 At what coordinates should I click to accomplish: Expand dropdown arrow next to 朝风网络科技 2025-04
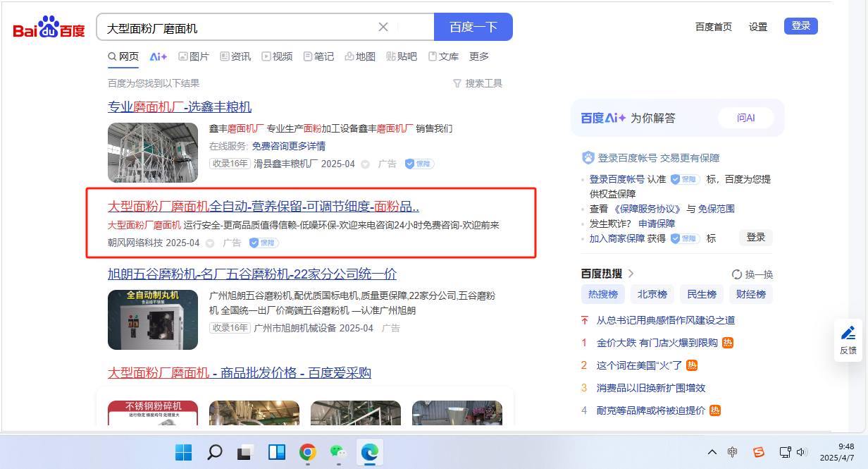click(x=209, y=243)
